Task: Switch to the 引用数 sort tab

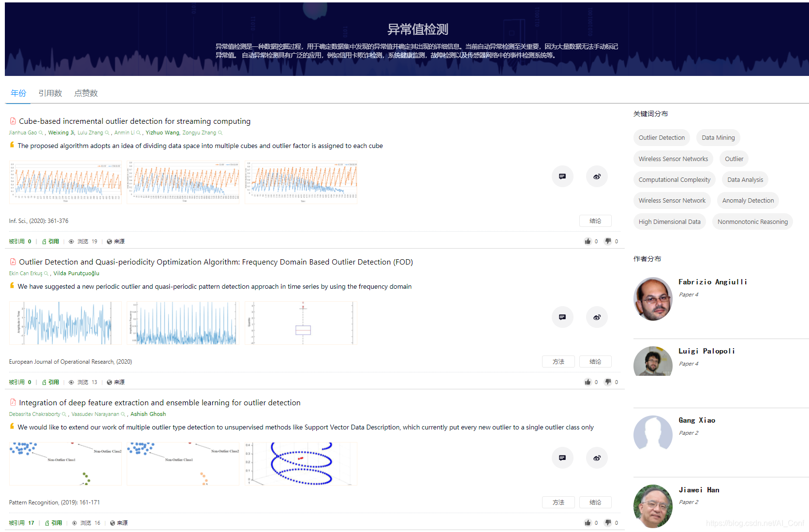Action: (x=50, y=93)
